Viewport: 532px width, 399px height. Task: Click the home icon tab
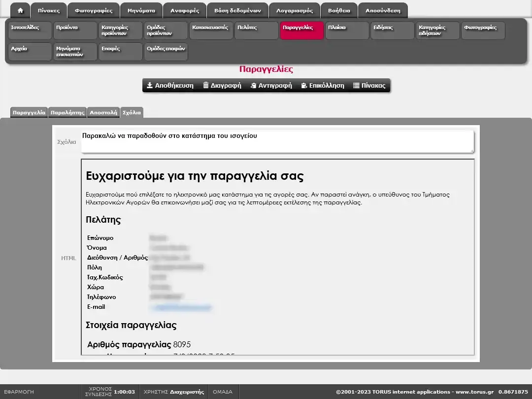[20, 10]
